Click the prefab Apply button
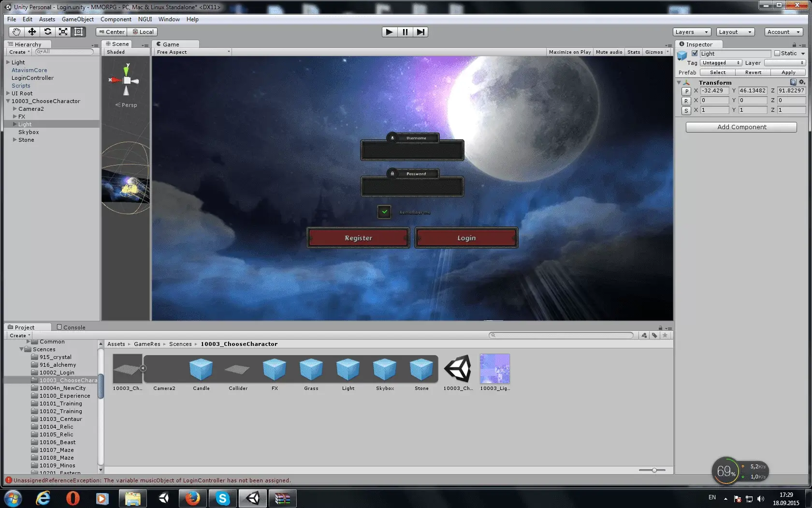Image resolution: width=812 pixels, height=508 pixels. pyautogui.click(x=788, y=73)
